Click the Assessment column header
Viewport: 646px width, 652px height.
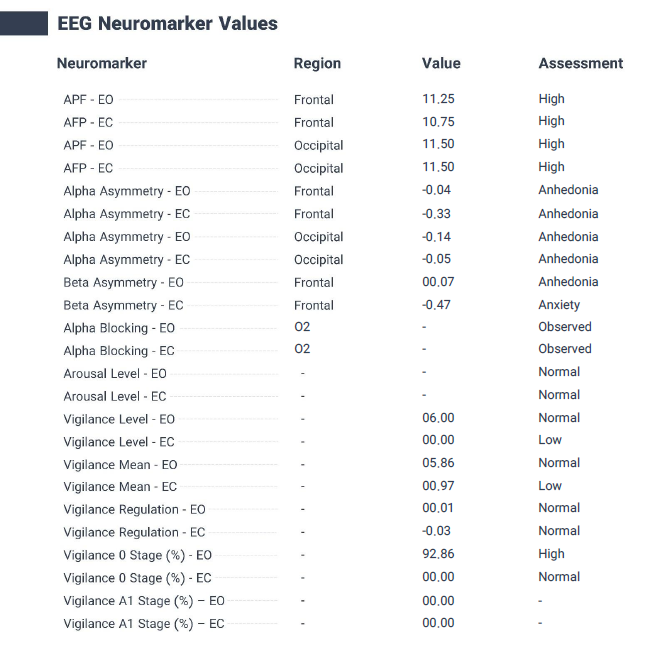[x=580, y=63]
